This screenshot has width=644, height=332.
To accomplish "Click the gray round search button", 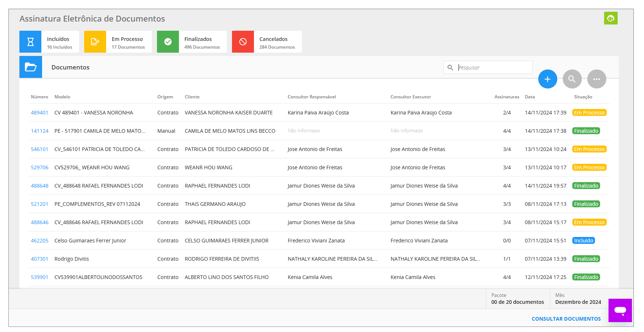I will [x=572, y=79].
